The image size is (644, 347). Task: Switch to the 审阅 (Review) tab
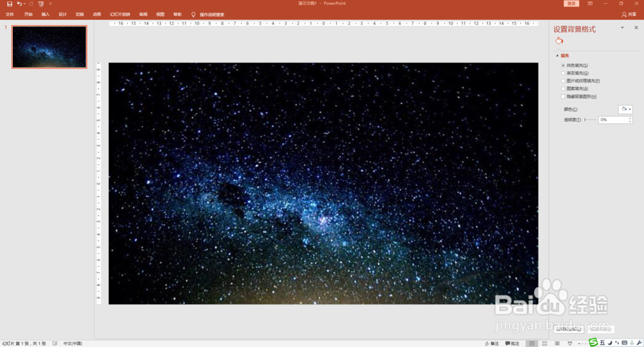[143, 14]
